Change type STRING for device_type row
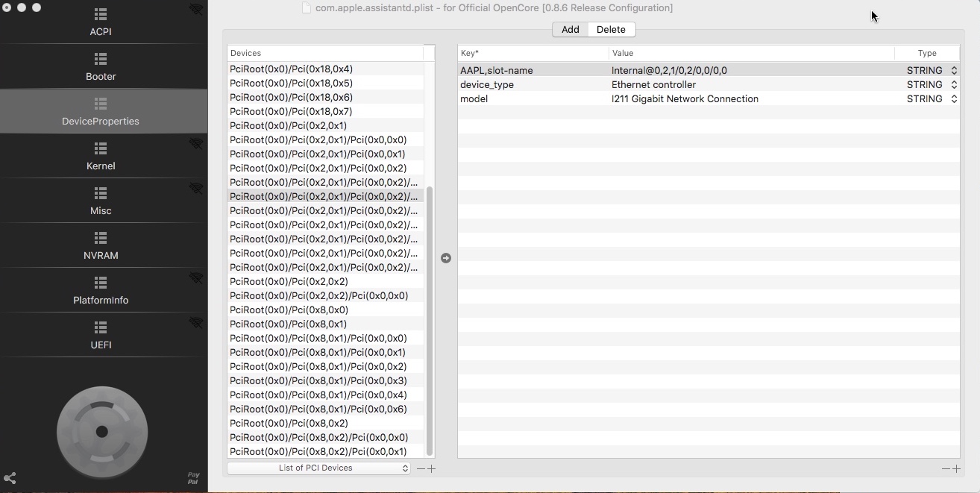 click(932, 84)
